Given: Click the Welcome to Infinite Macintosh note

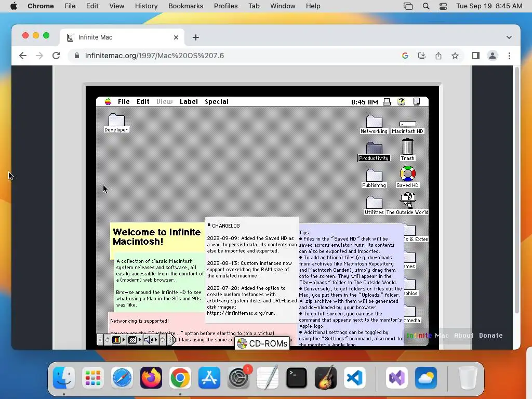Looking at the screenshot, I should (x=157, y=237).
